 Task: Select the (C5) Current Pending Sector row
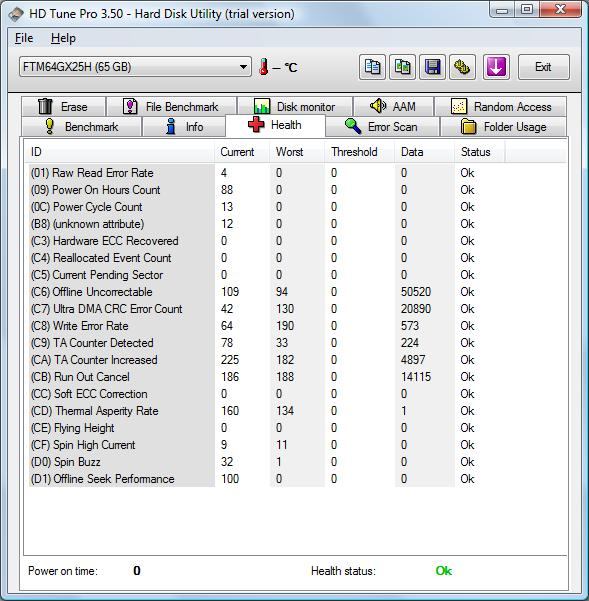tap(267, 275)
